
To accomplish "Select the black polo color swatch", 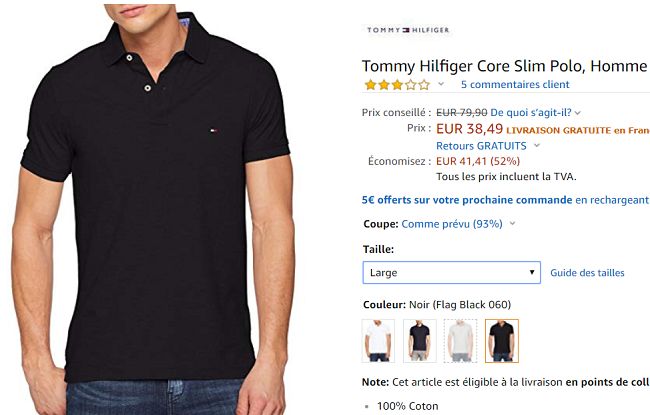I will point(502,340).
